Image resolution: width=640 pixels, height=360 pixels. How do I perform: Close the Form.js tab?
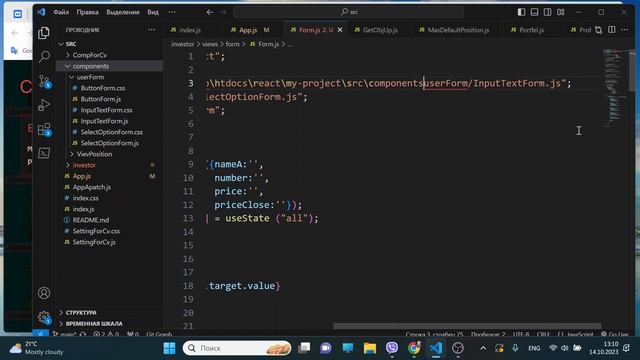click(340, 30)
